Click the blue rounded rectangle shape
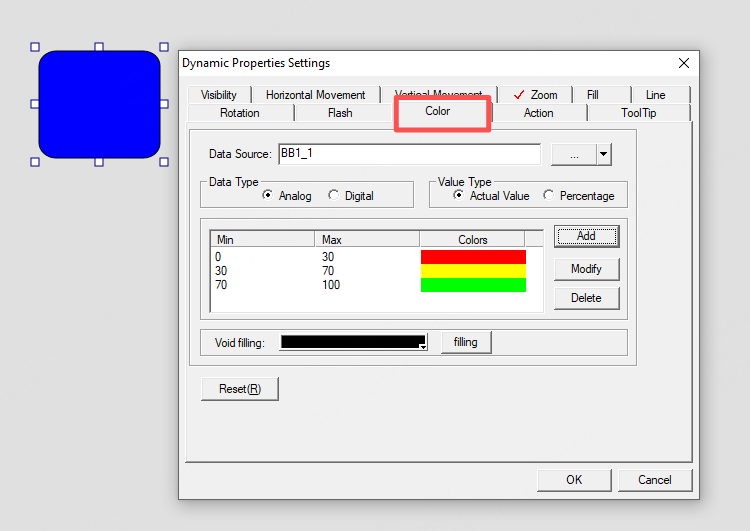Viewport: 750px width, 531px height. point(99,104)
